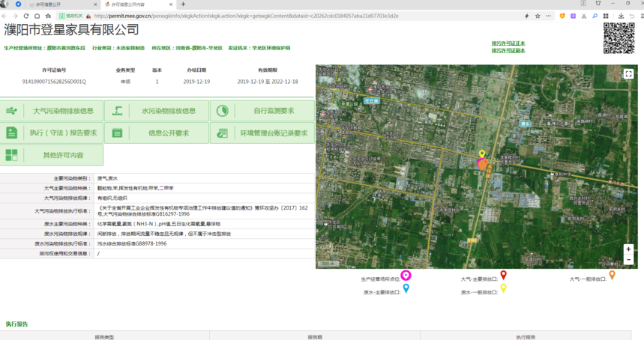
Task: Go forward in browser history
Action: [x=15, y=16]
